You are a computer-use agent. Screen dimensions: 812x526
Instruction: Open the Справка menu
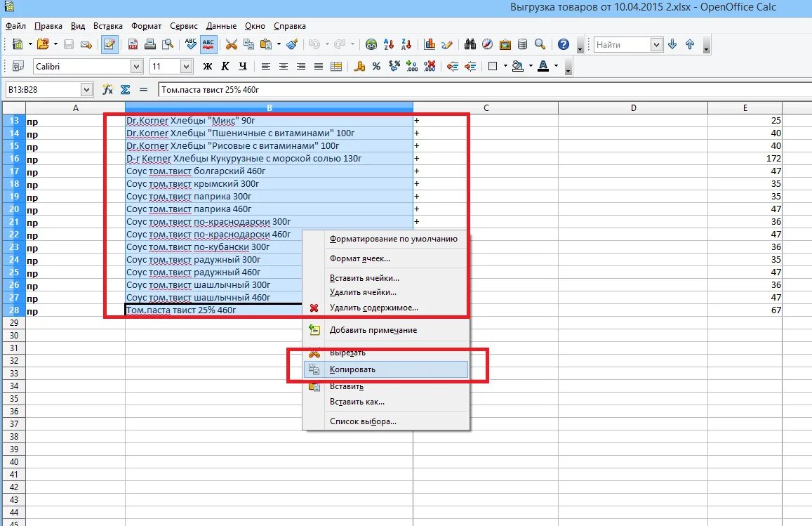pos(289,26)
